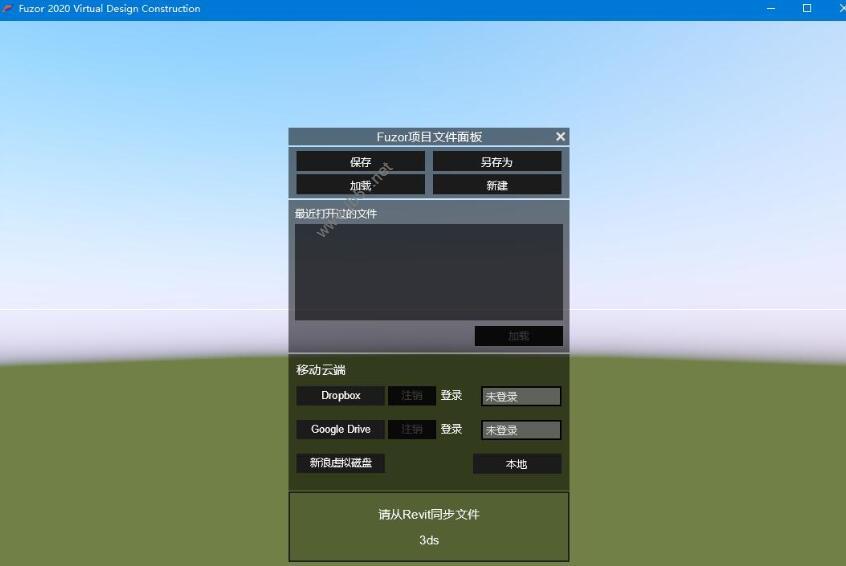Maximize the Fuzor 2020 window
The image size is (846, 566).
(807, 9)
